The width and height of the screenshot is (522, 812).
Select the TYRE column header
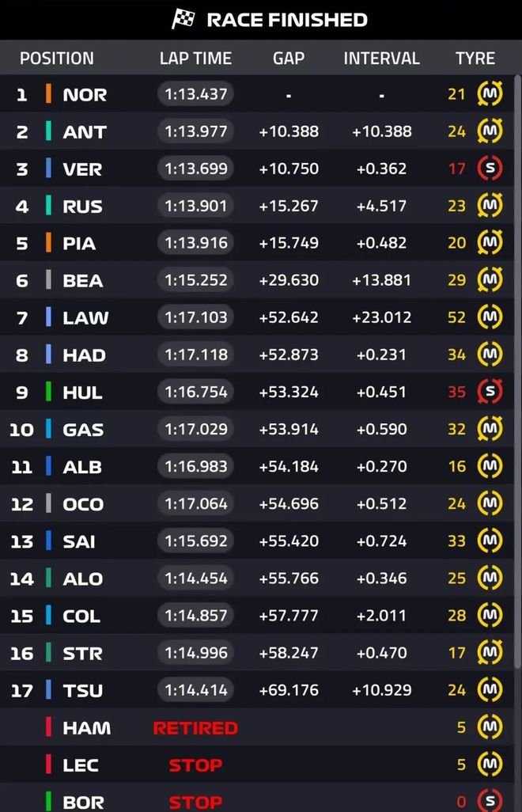(x=475, y=59)
